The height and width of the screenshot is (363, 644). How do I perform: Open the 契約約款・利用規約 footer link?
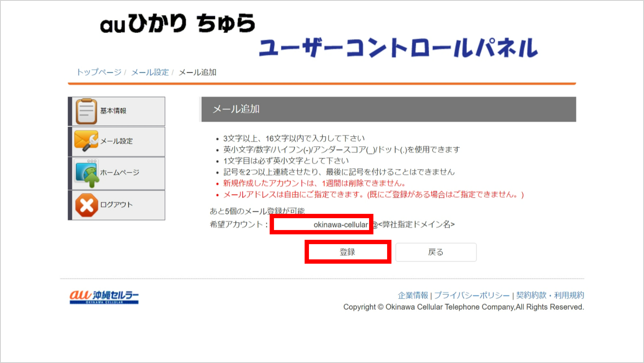click(550, 295)
